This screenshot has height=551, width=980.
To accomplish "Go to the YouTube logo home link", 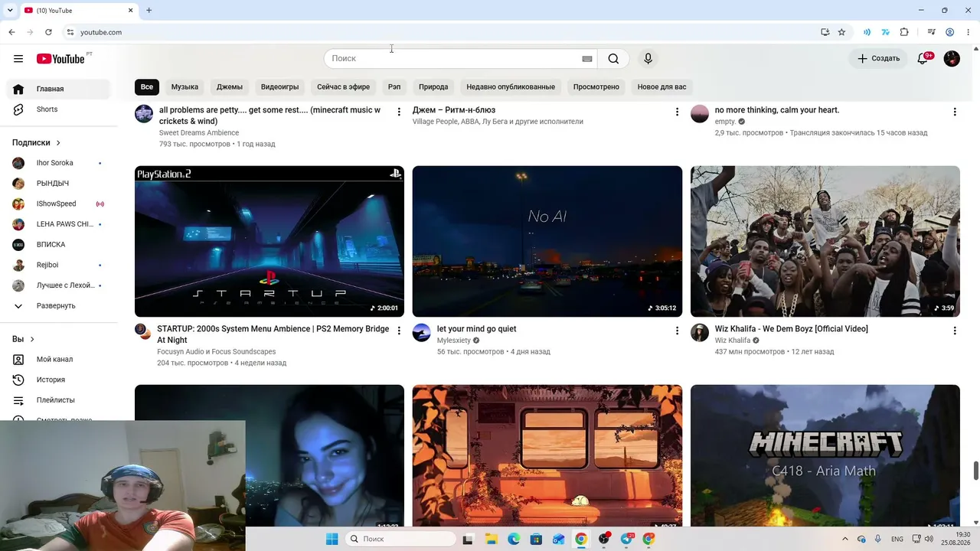I will pos(60,59).
